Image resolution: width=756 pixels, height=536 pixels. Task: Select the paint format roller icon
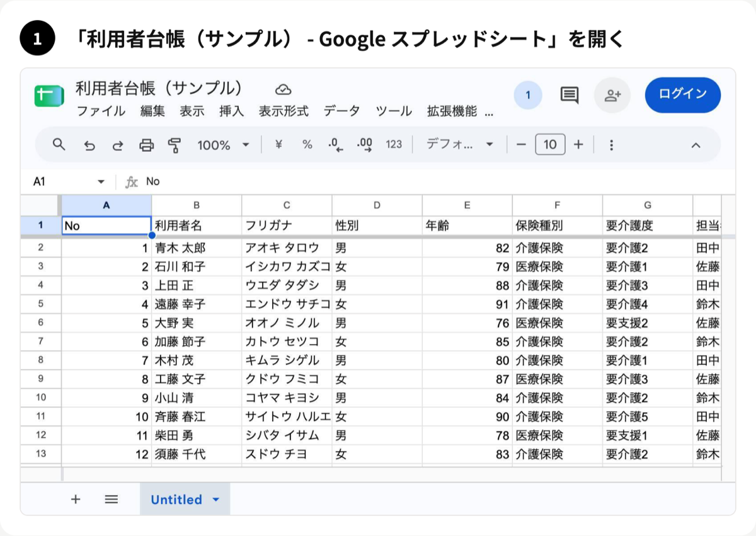[x=175, y=145]
